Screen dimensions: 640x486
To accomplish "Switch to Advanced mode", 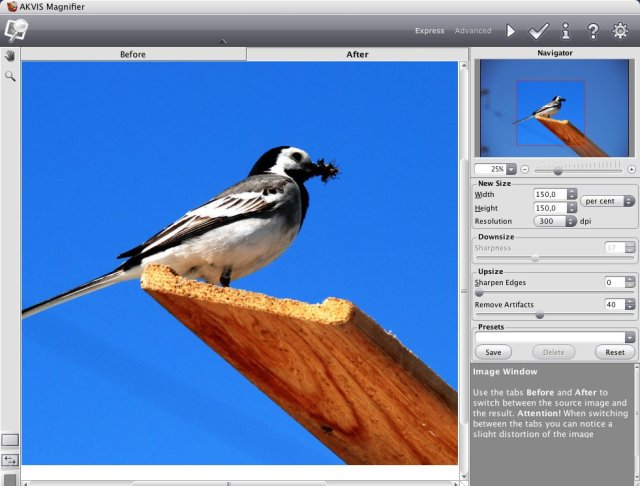I will (x=473, y=31).
